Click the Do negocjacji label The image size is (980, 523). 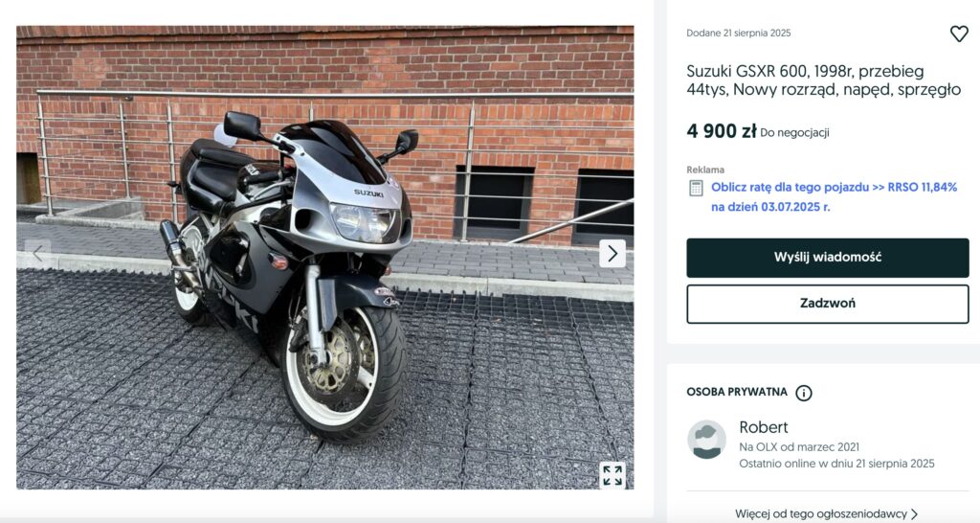coord(794,132)
